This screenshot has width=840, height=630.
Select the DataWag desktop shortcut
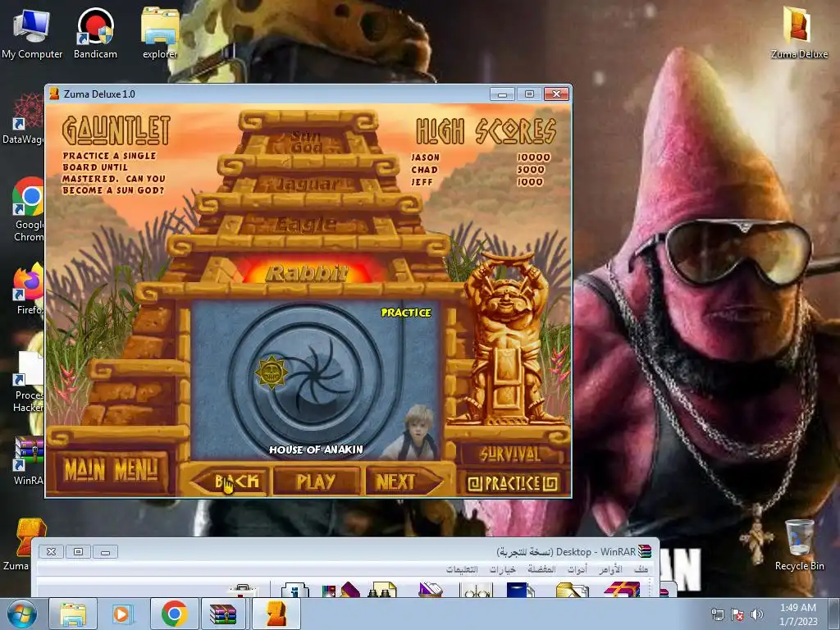coord(24,119)
